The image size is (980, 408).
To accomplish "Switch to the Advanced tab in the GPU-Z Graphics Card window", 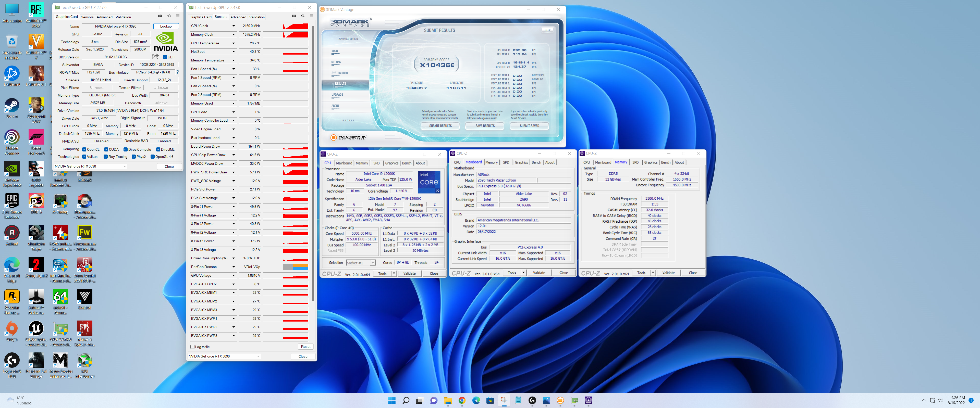I will pos(104,17).
